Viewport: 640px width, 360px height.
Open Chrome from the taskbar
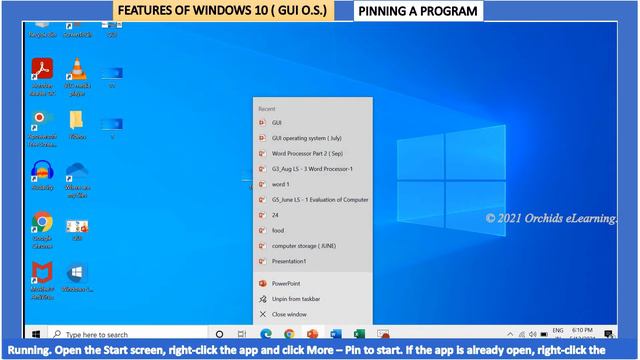point(289,333)
